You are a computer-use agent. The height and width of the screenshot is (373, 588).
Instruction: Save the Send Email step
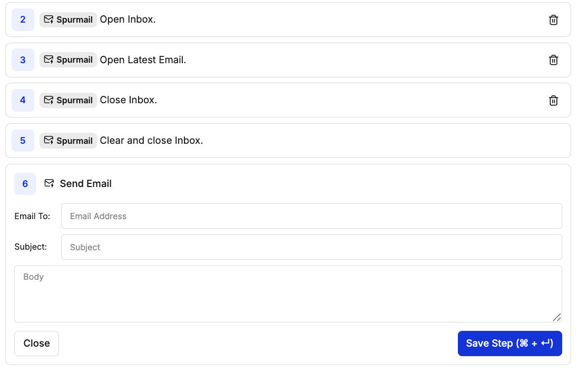tap(509, 343)
